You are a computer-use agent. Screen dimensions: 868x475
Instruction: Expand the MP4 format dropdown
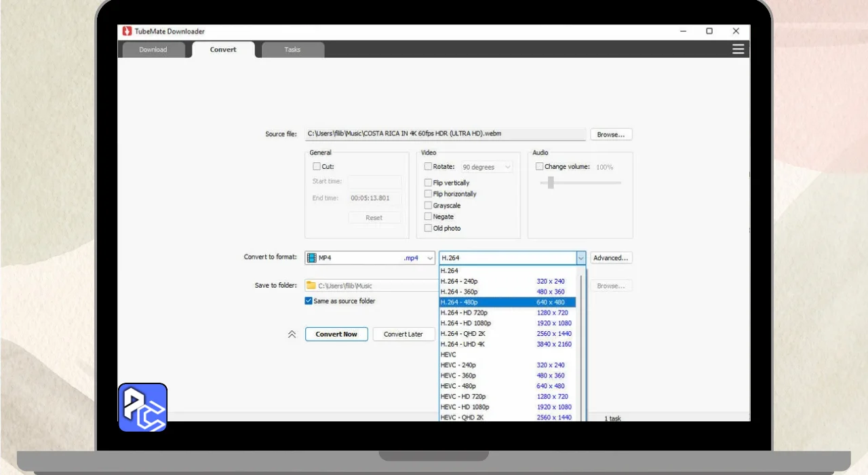point(430,259)
